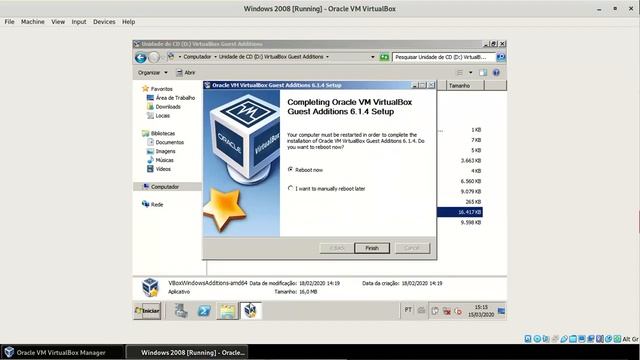Focus the 'Pesquisar Unidade de CD' search box

pyautogui.click(x=444, y=57)
